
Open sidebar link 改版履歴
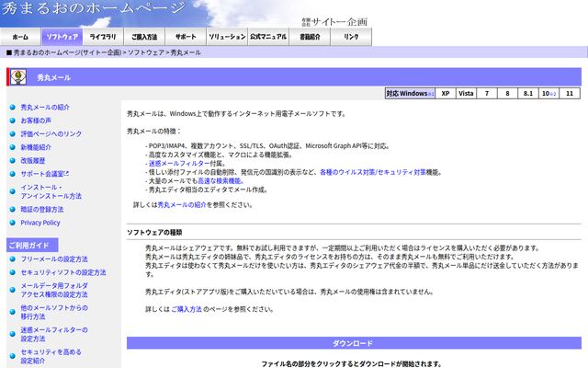click(33, 160)
